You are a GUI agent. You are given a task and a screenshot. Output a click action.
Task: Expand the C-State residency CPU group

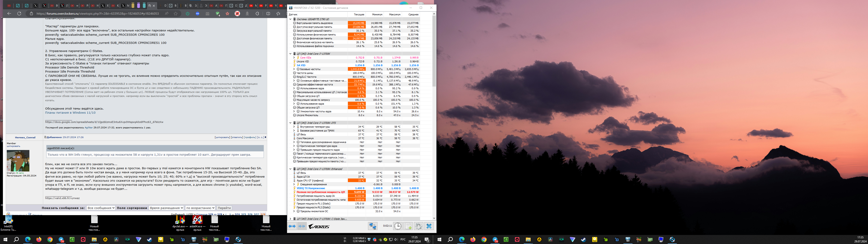pos(290,219)
